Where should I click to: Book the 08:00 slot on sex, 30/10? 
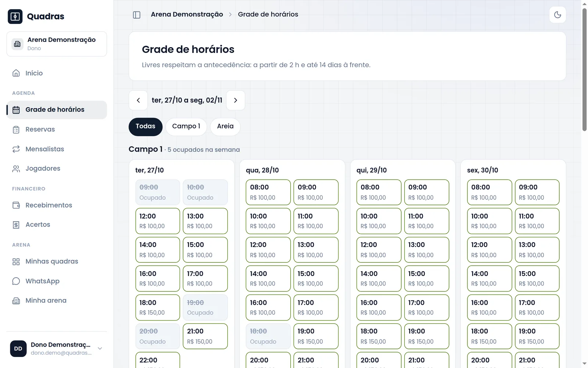(x=490, y=192)
